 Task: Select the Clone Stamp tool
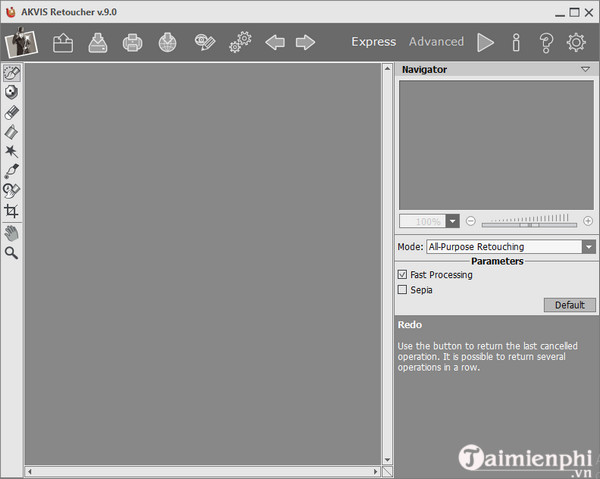[x=11, y=191]
